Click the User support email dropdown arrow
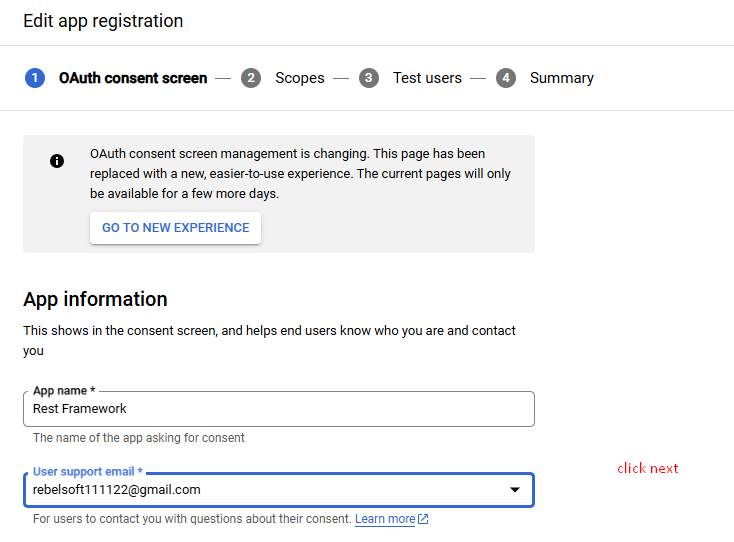This screenshot has width=734, height=542. 515,490
